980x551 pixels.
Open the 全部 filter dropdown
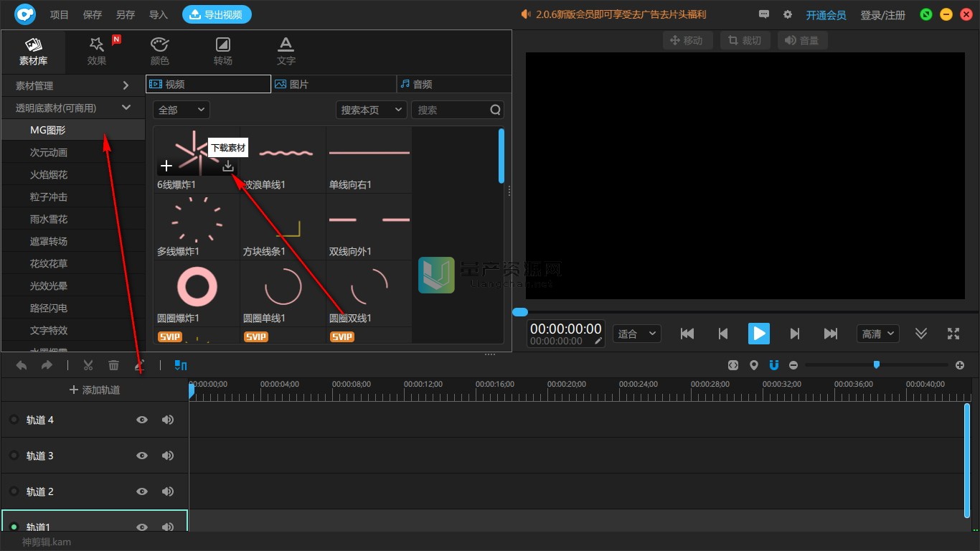[x=182, y=110]
